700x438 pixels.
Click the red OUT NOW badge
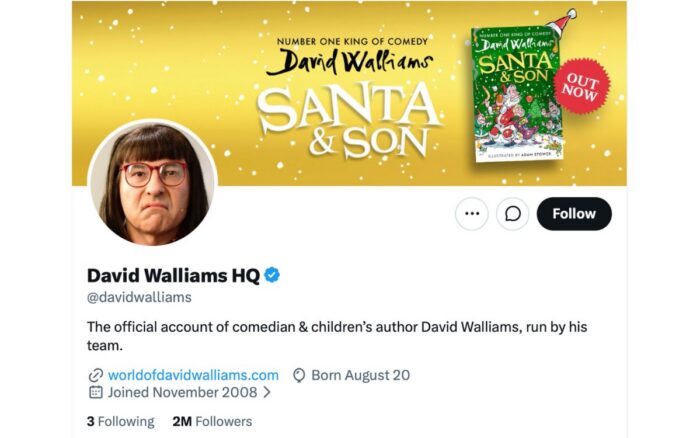point(581,87)
